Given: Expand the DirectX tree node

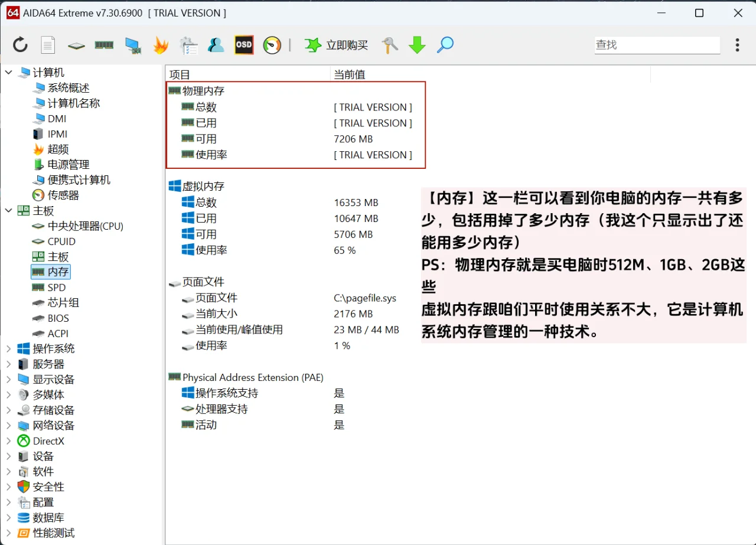Looking at the screenshot, I should pyautogui.click(x=9, y=441).
